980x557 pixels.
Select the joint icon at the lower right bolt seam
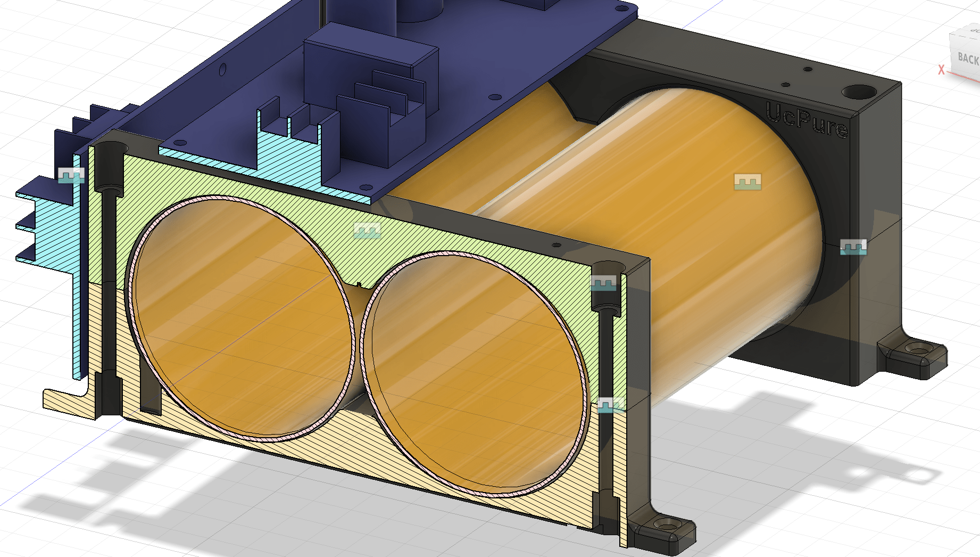611,405
